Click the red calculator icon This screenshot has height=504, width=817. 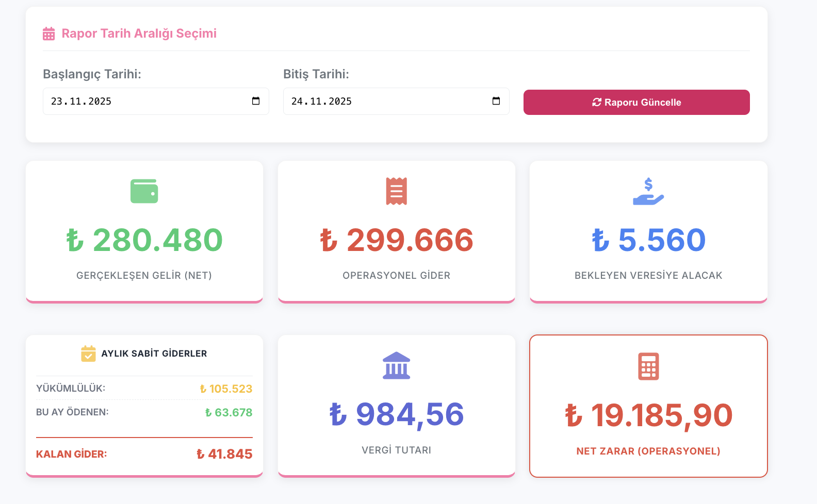click(648, 366)
